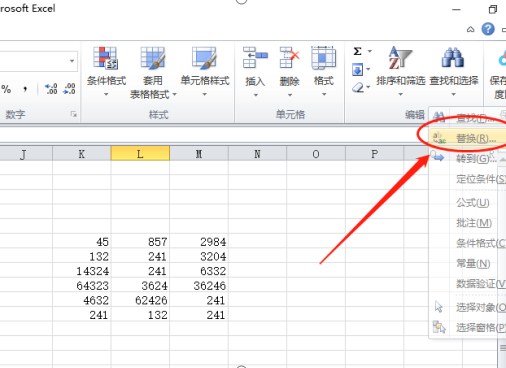Image resolution: width=506 pixels, height=368 pixels.
Task: Decrease decimal places button
Action: pos(69,89)
